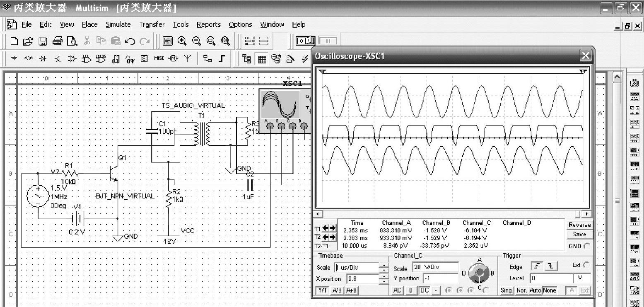Toggle the simulation run switch
This screenshot has width=644, height=307.
click(306, 41)
